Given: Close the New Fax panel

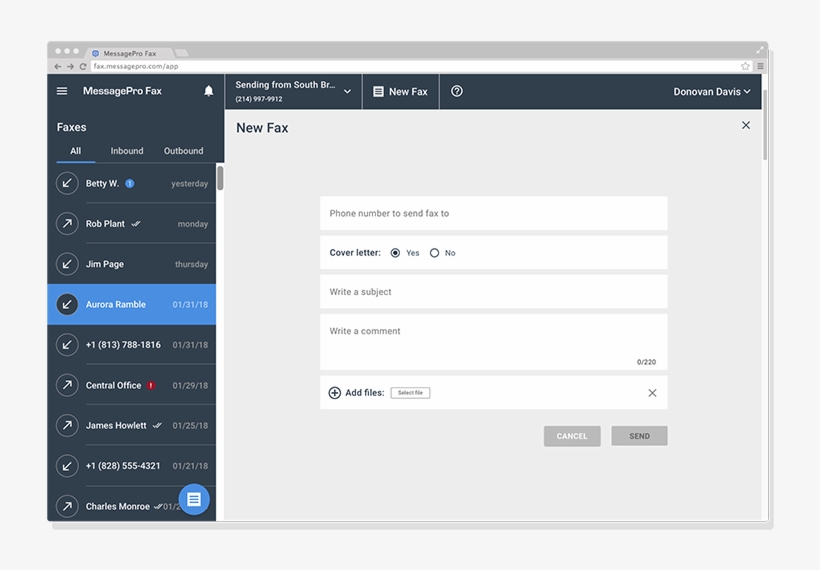Looking at the screenshot, I should pyautogui.click(x=745, y=125).
